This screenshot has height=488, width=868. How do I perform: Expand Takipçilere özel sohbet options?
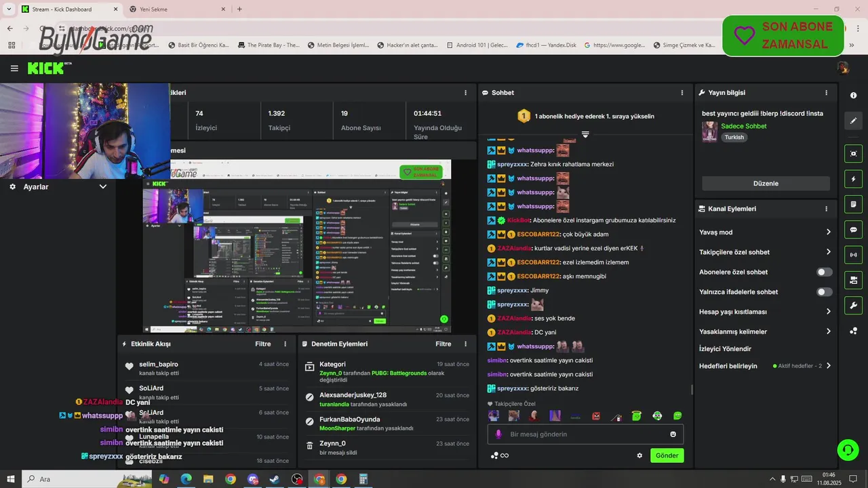[828, 252]
